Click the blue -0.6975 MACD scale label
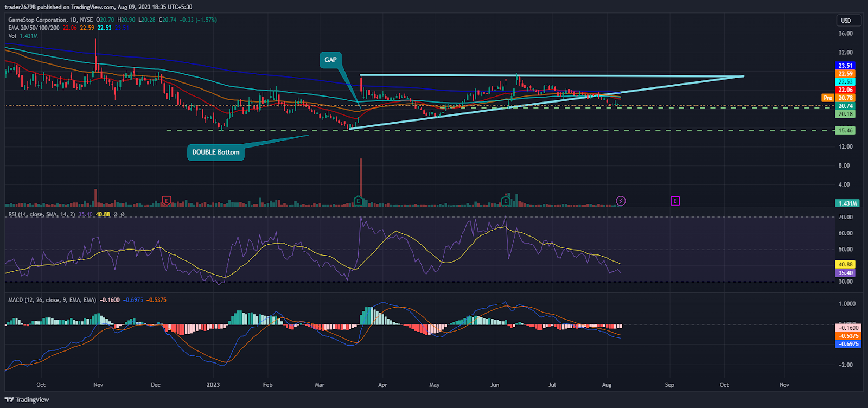The image size is (868, 408). (x=847, y=344)
